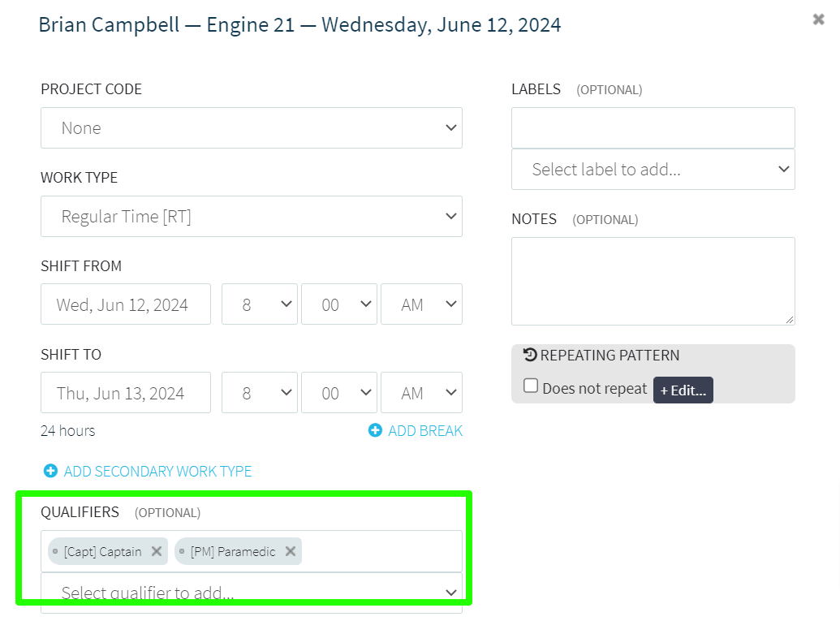Click the ADD BREAK link

(x=424, y=431)
